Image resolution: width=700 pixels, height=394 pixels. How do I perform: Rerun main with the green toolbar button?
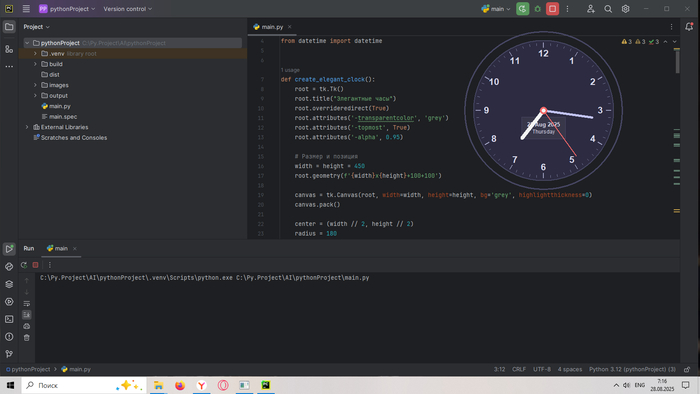[522, 9]
